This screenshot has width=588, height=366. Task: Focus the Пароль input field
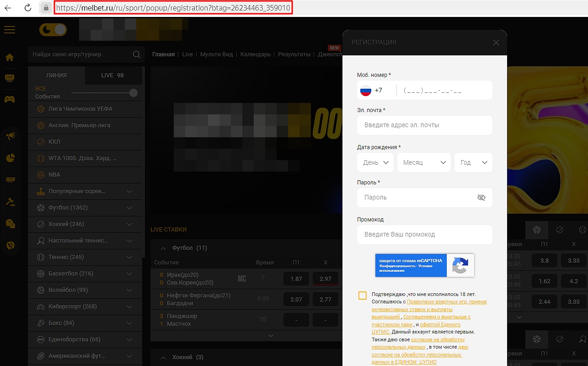pyautogui.click(x=425, y=198)
